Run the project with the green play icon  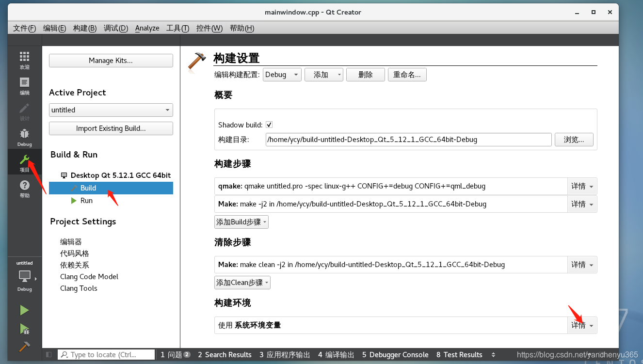click(24, 310)
